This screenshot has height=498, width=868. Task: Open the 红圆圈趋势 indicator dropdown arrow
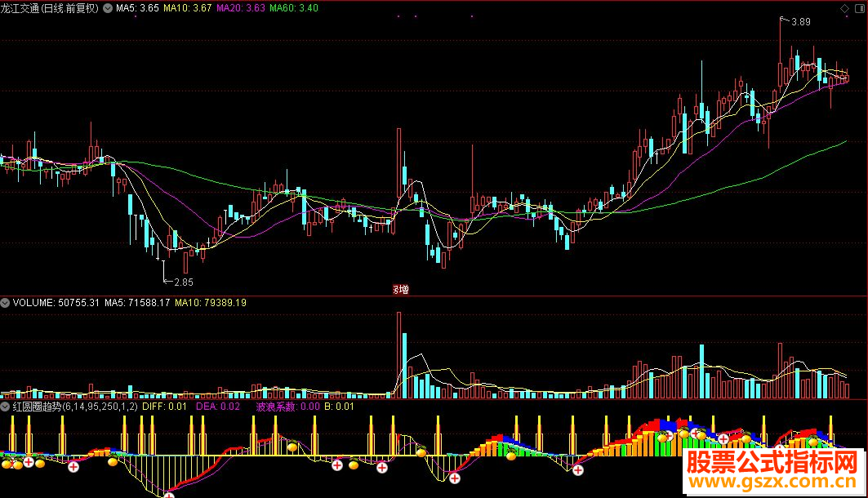pos(5,407)
